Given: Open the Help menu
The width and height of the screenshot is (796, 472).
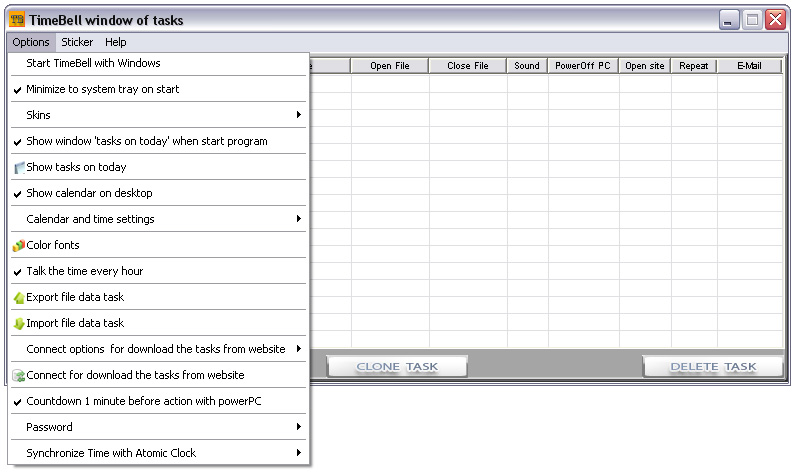Looking at the screenshot, I should coord(116,42).
